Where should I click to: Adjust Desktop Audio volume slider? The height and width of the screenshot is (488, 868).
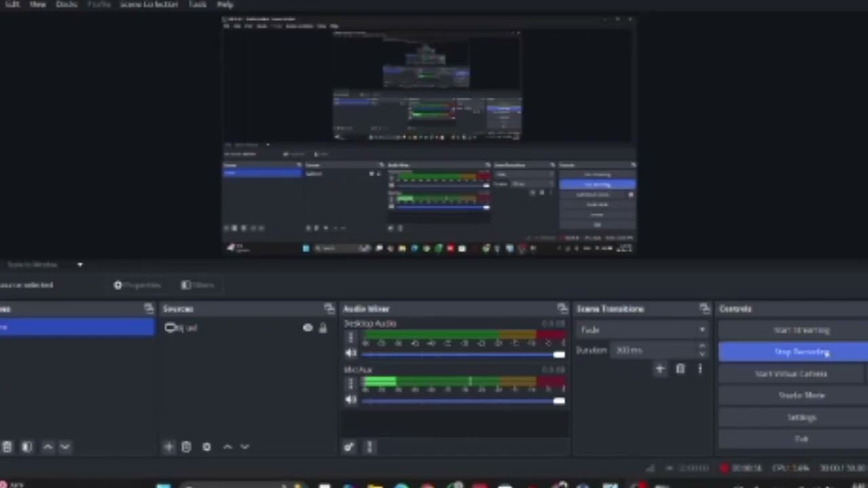point(463,354)
